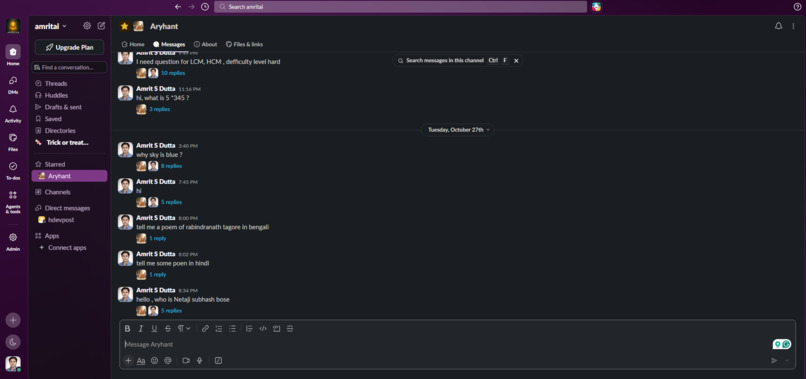Viewport: 806px width, 379px height.
Task: Open amrital workspace menu dropdown
Action: 51,26
